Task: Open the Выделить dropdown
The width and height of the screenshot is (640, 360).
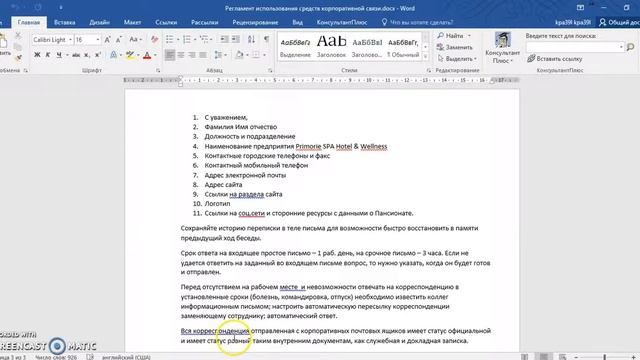Action: coord(456,59)
